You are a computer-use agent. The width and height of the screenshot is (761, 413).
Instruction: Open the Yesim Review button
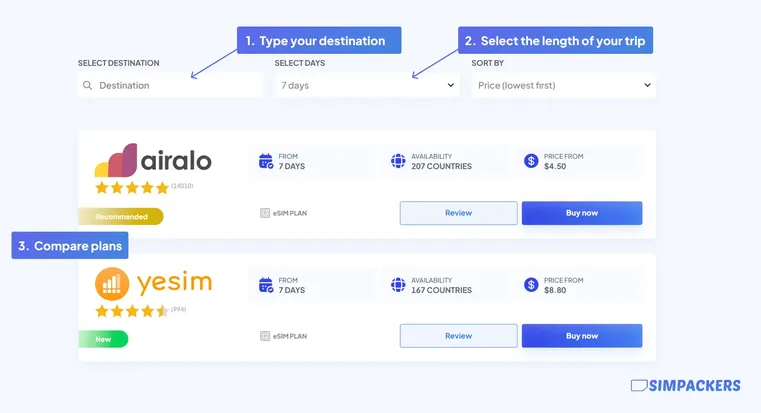point(458,336)
